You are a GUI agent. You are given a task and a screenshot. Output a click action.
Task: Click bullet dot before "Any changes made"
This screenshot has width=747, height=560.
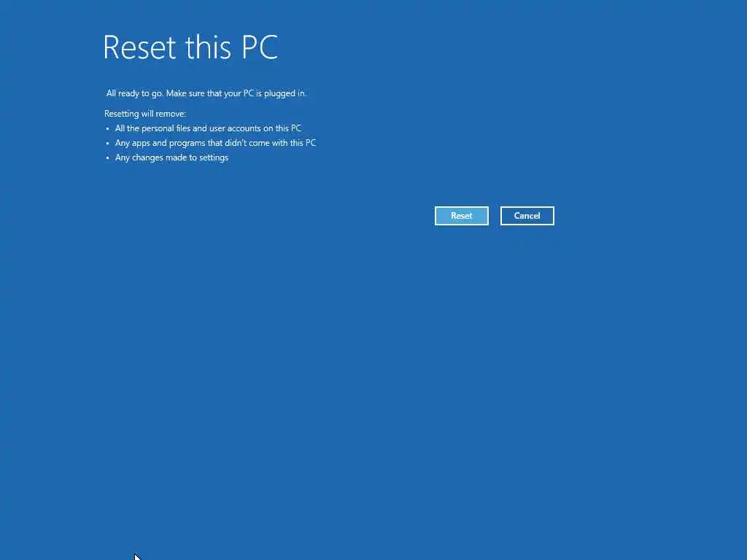coord(108,158)
